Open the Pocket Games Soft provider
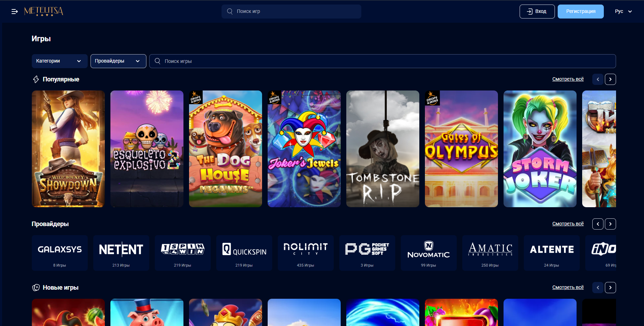The image size is (644, 326). tap(367, 253)
